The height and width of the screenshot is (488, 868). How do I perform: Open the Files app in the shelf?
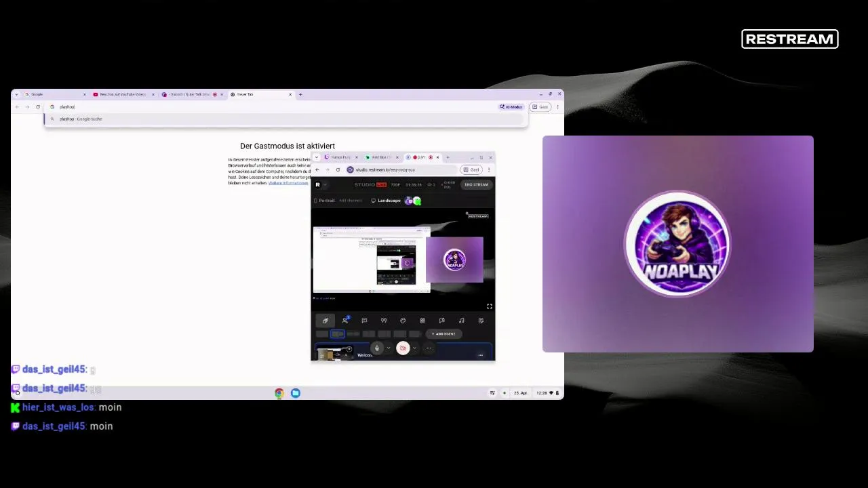point(296,393)
